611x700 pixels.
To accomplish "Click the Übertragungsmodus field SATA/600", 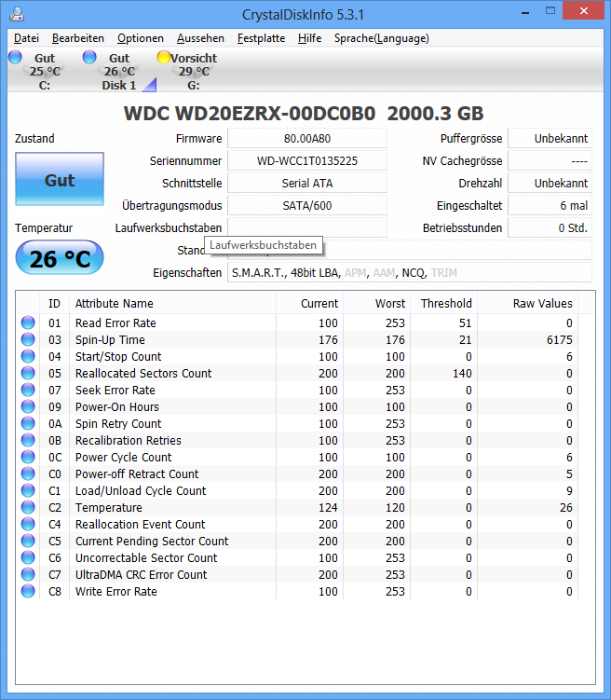I will (307, 205).
